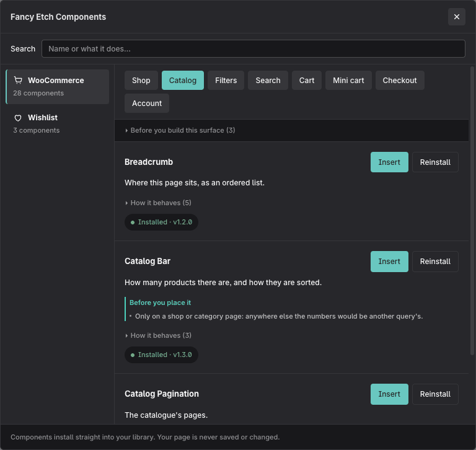Select the Wishlist category
Screen dimensions: 476x450
(58, 124)
